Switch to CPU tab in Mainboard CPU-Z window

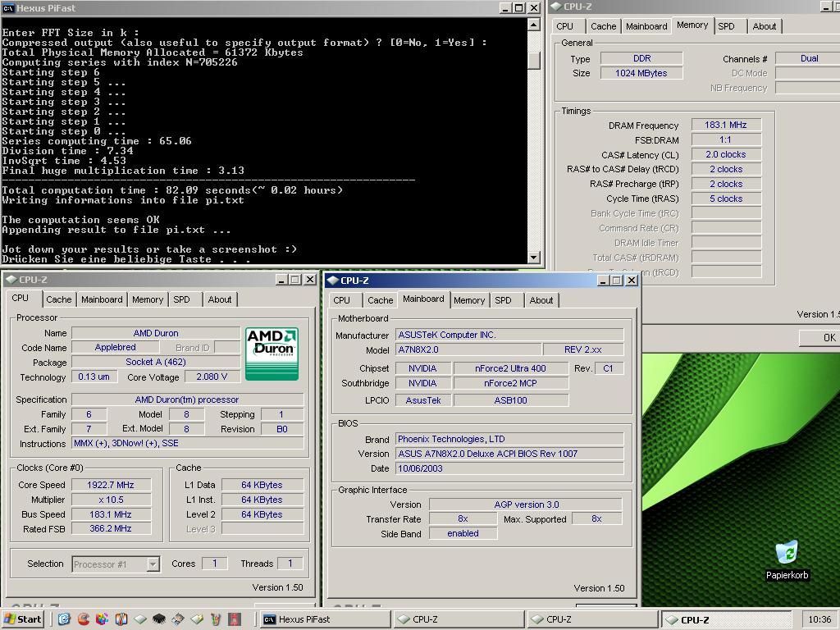(x=341, y=300)
